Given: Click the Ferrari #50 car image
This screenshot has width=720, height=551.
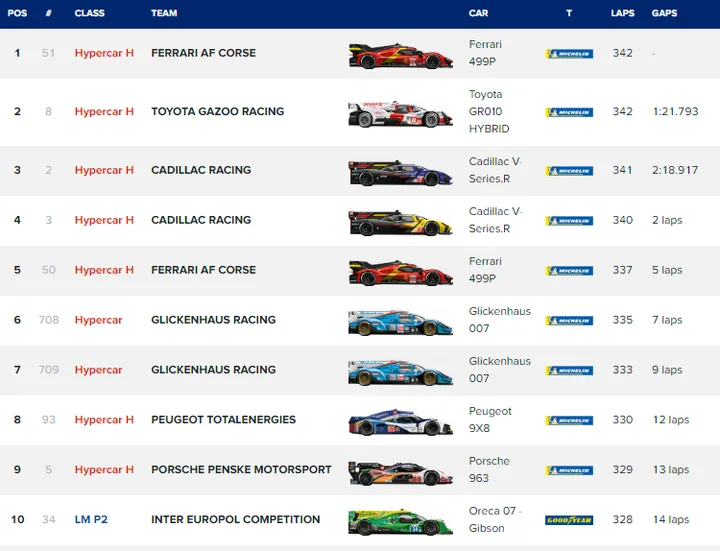Looking at the screenshot, I should (401, 273).
